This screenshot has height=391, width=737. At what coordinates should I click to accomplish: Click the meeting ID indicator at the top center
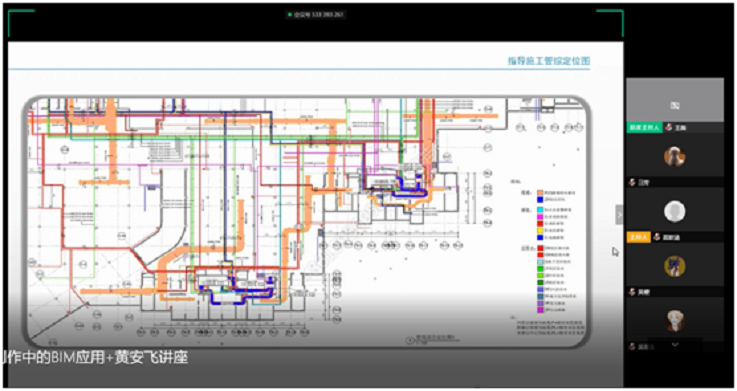click(316, 15)
